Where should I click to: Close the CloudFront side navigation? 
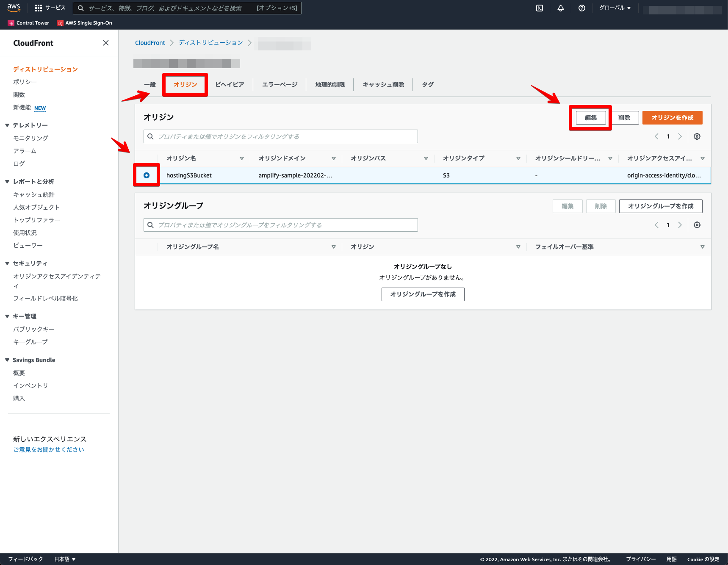point(106,43)
